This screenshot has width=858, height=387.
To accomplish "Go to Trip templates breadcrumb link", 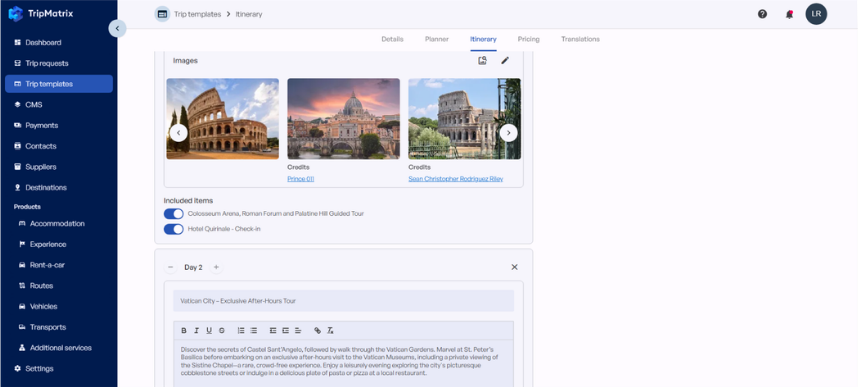I will [x=198, y=14].
